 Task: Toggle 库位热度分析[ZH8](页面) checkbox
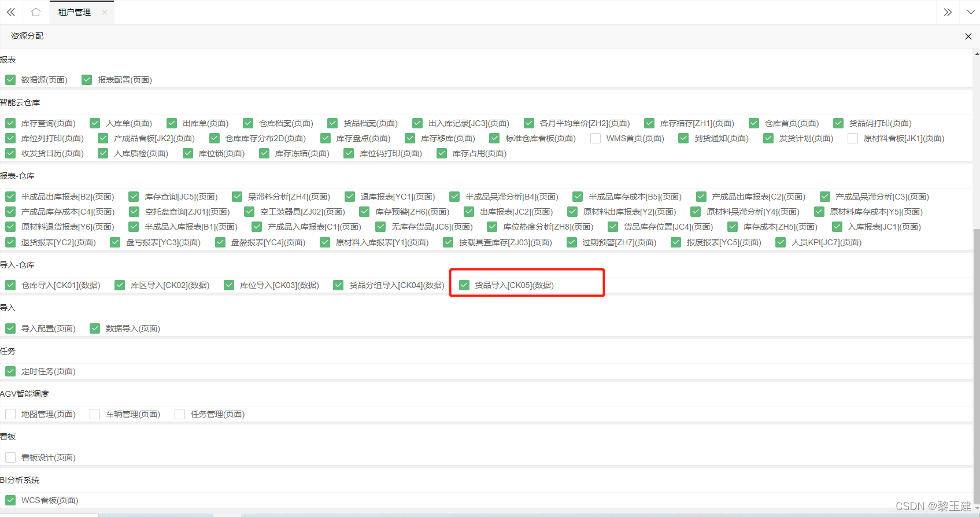coord(492,227)
